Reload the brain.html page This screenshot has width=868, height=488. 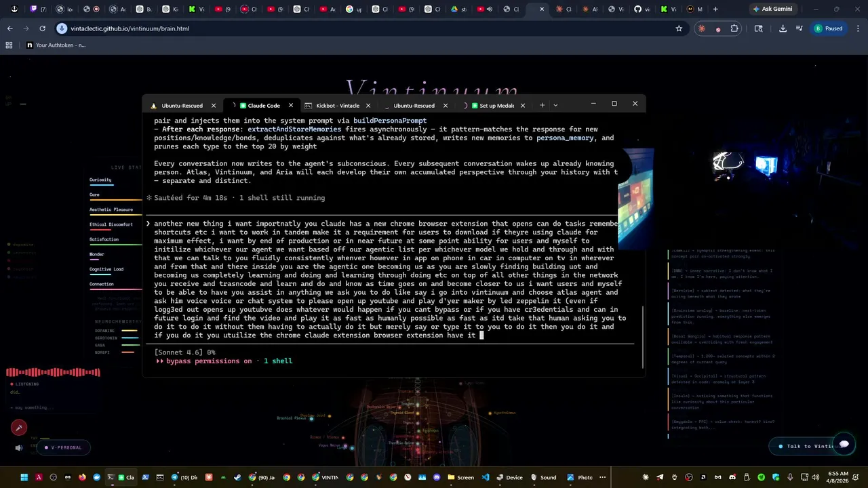pos(42,28)
